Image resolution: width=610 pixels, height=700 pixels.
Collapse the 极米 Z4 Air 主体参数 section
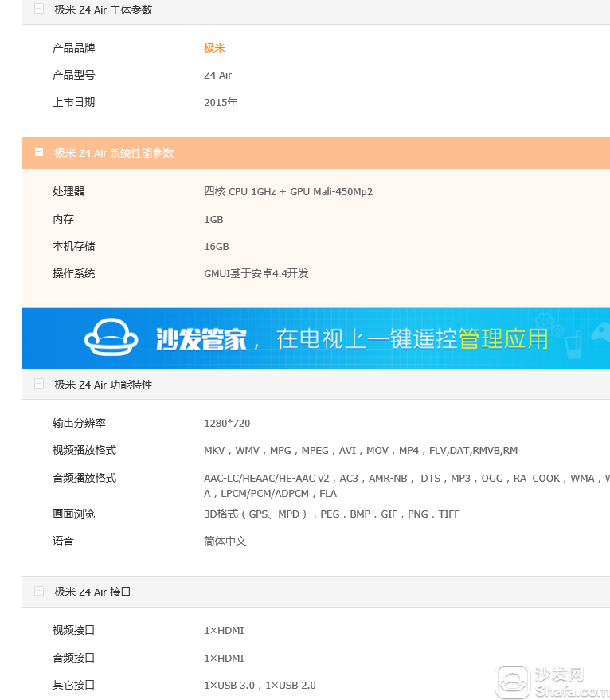coord(39,9)
